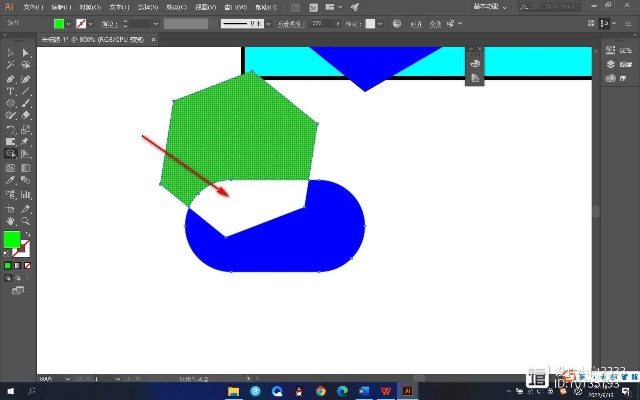Select the Shape Builder tool

(10, 153)
